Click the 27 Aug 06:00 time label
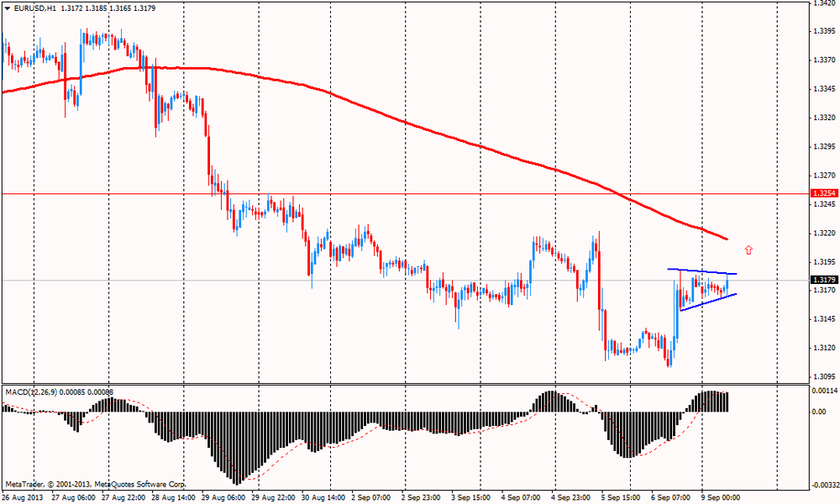840x504 pixels. click(x=73, y=497)
